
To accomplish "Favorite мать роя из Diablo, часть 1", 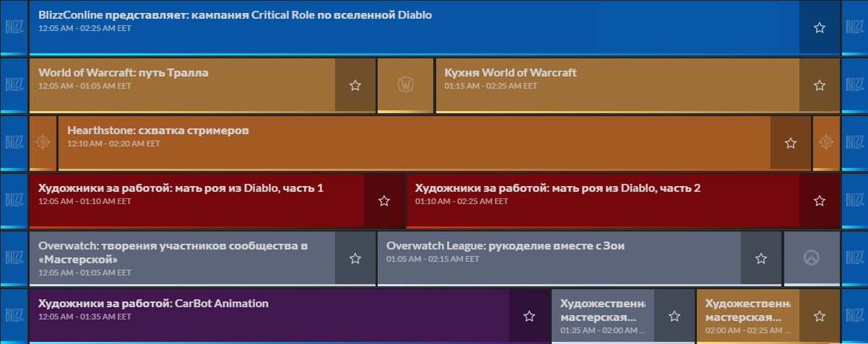I will coord(383,200).
